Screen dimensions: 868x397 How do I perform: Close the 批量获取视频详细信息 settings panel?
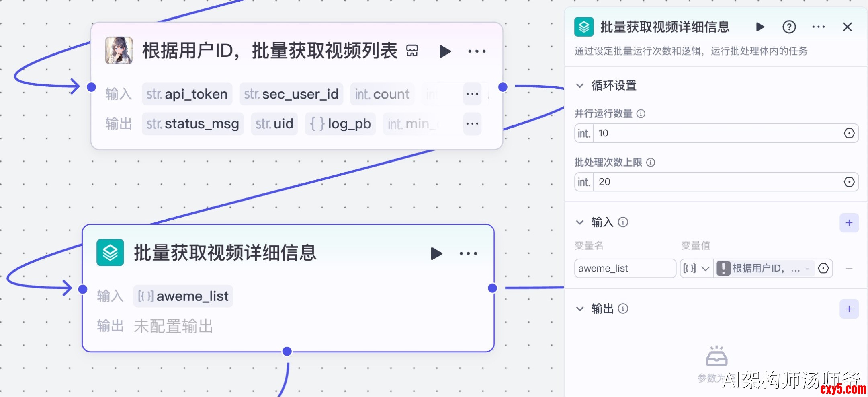click(848, 27)
